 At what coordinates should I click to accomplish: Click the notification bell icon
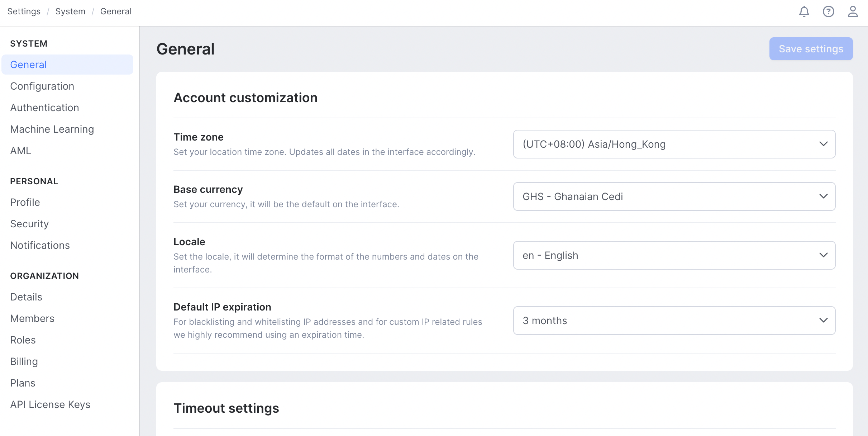[x=805, y=11]
